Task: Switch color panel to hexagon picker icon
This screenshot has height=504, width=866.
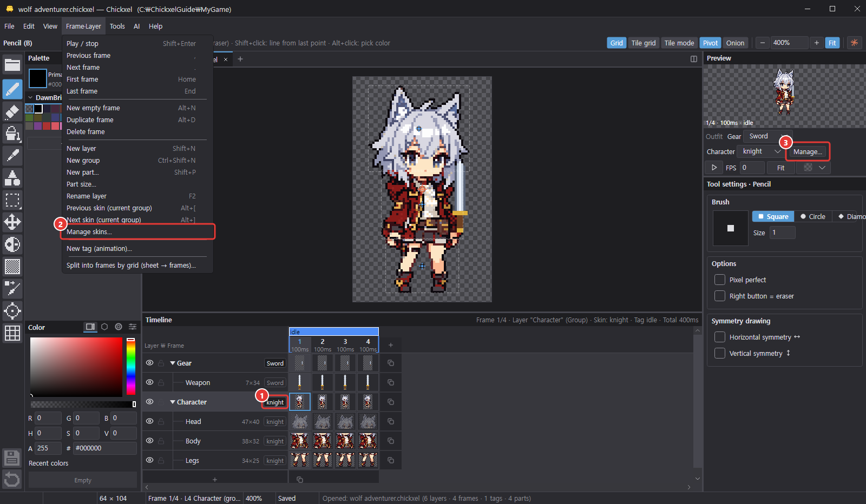Action: pyautogui.click(x=104, y=327)
